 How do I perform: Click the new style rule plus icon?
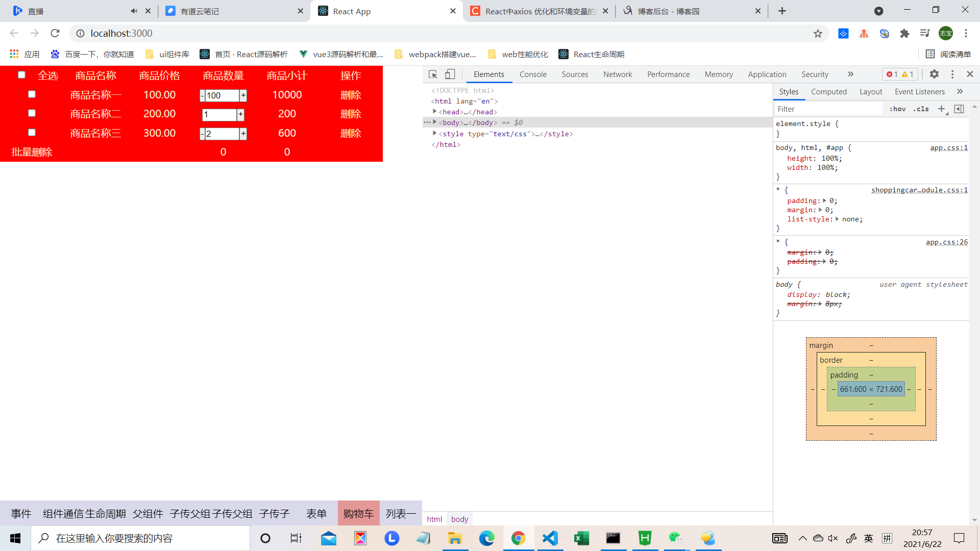(x=942, y=109)
